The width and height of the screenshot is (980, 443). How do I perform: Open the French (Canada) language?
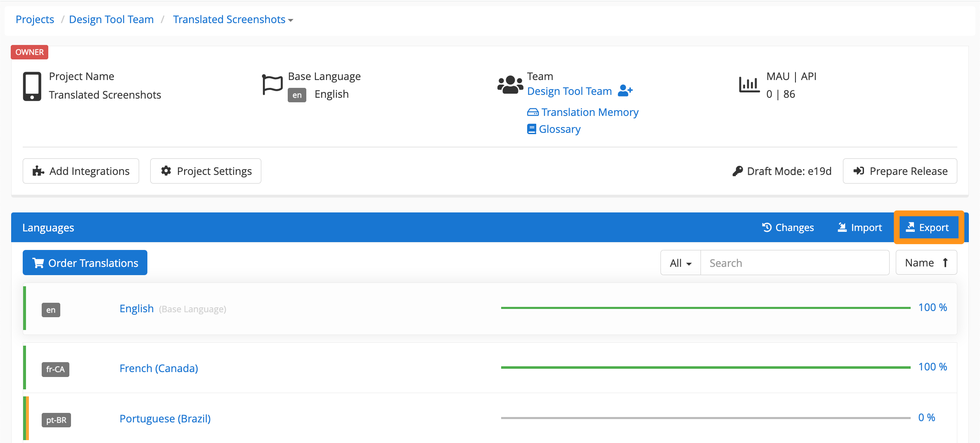(x=159, y=368)
